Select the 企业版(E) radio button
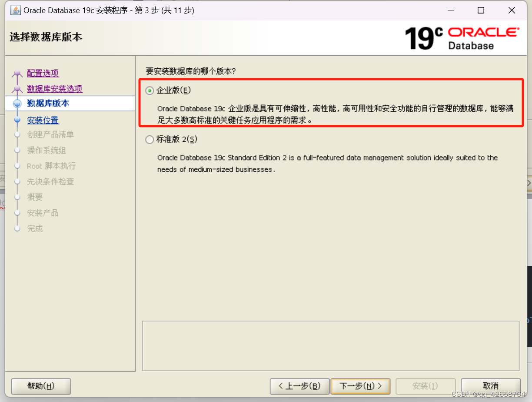 pyautogui.click(x=150, y=90)
